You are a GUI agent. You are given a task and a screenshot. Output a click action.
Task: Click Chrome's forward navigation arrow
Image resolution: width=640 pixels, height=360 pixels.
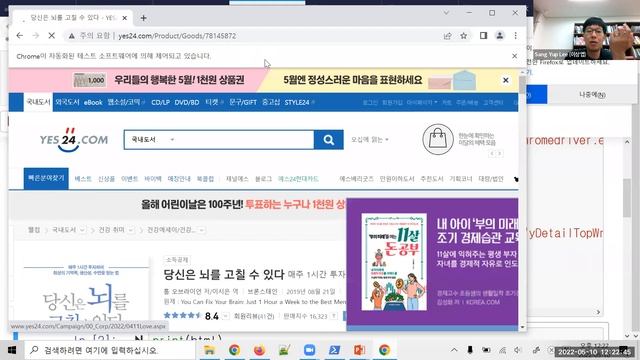[36, 36]
